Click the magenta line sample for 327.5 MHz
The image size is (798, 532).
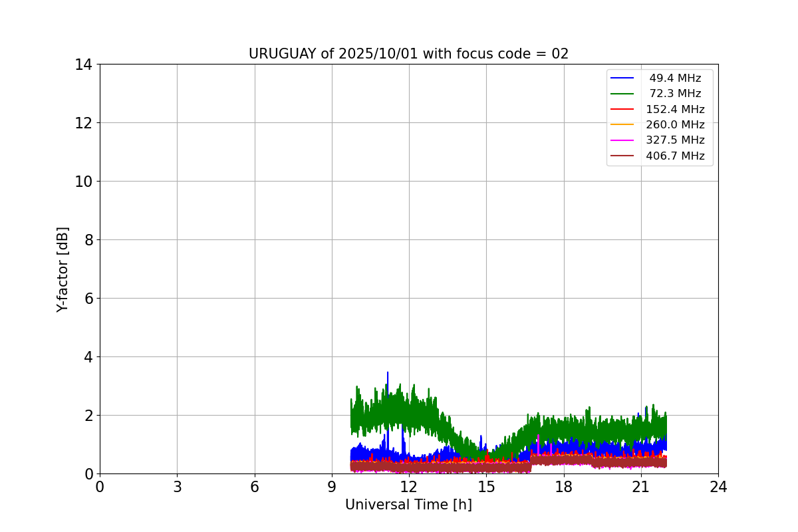click(x=622, y=140)
